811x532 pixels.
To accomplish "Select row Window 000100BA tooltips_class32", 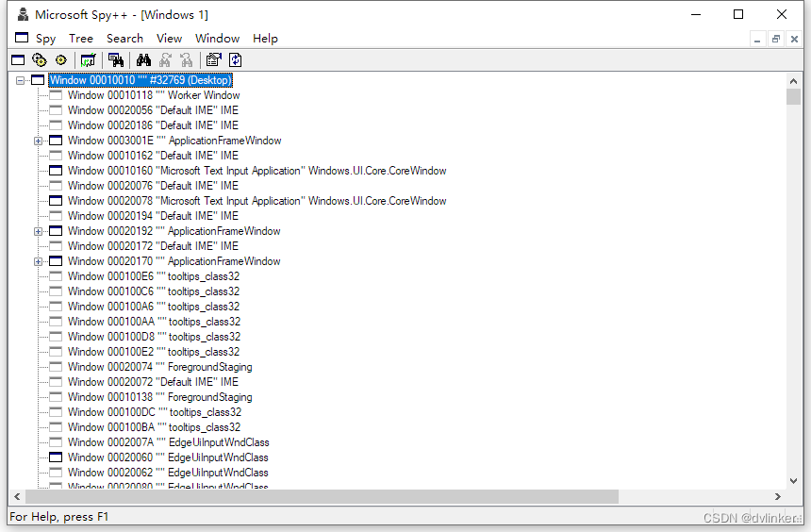I will pos(154,427).
